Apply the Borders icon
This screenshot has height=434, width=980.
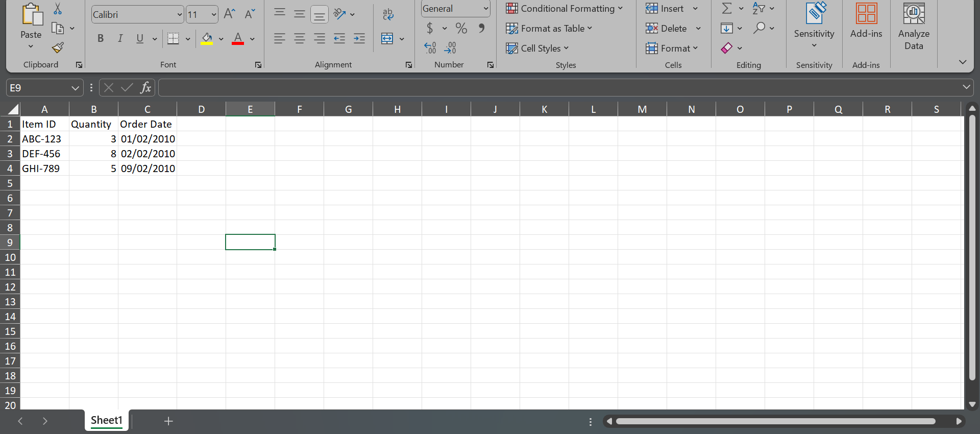point(174,39)
